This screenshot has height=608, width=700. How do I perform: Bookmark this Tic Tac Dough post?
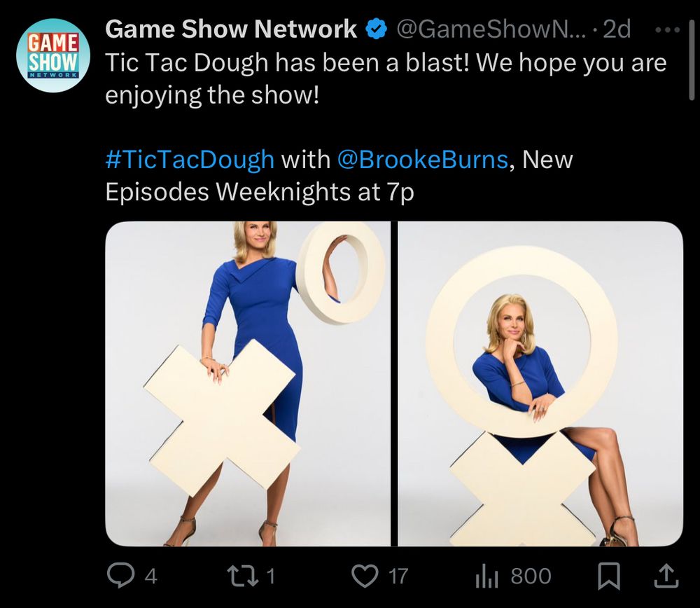(609, 576)
